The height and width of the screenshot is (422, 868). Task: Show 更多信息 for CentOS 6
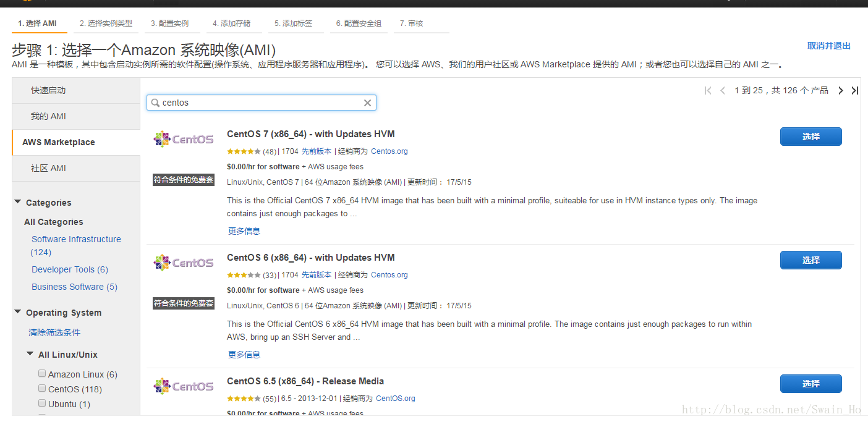coord(244,355)
